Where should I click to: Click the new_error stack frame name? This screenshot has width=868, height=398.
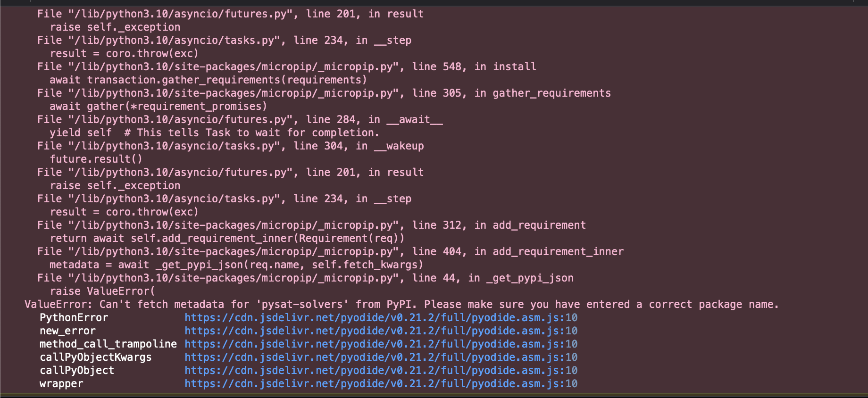coord(67,331)
